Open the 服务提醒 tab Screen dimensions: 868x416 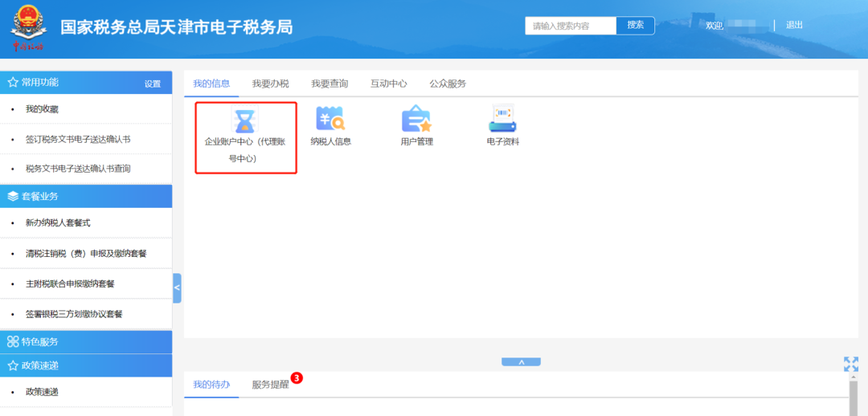click(x=270, y=385)
